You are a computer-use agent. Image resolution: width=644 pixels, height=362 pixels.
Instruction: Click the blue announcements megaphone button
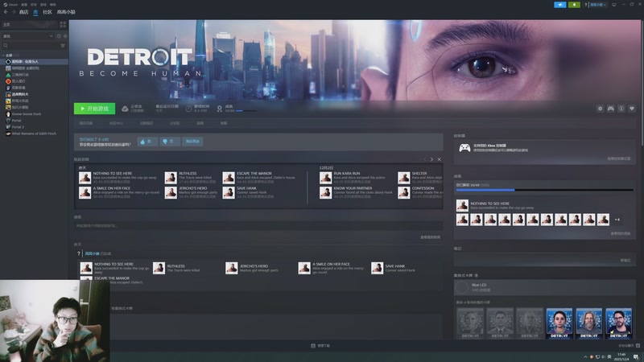pyautogui.click(x=559, y=5)
